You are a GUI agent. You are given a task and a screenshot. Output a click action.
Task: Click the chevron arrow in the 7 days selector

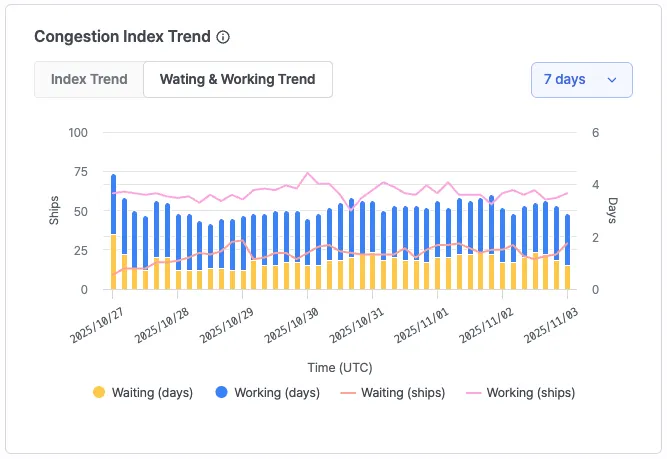coord(612,80)
